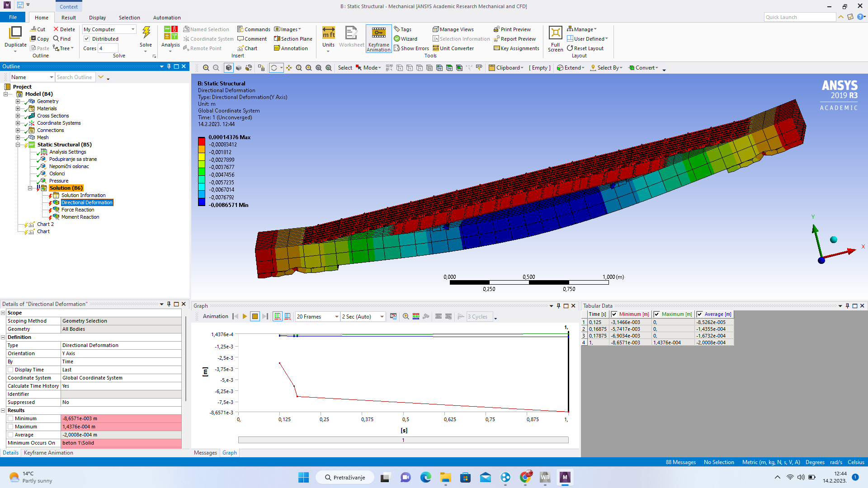This screenshot has width=868, height=488.
Task: Open File Explorer from the taskbar
Action: pyautogui.click(x=445, y=477)
